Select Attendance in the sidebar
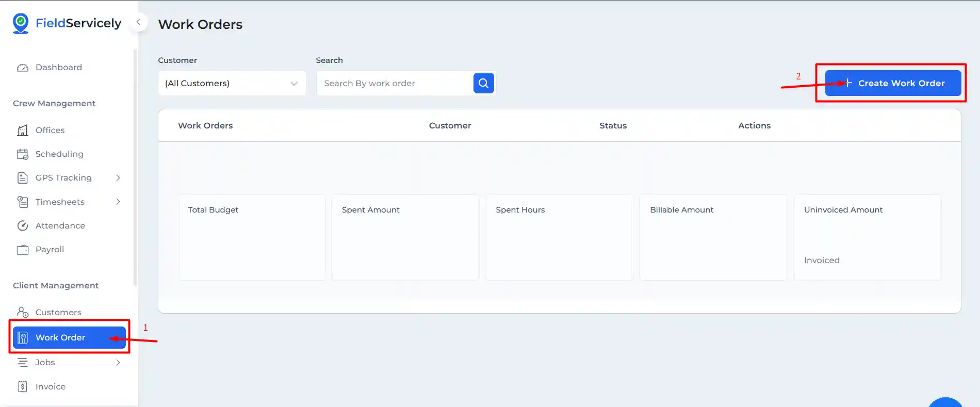Viewport: 980px width, 407px height. click(60, 225)
